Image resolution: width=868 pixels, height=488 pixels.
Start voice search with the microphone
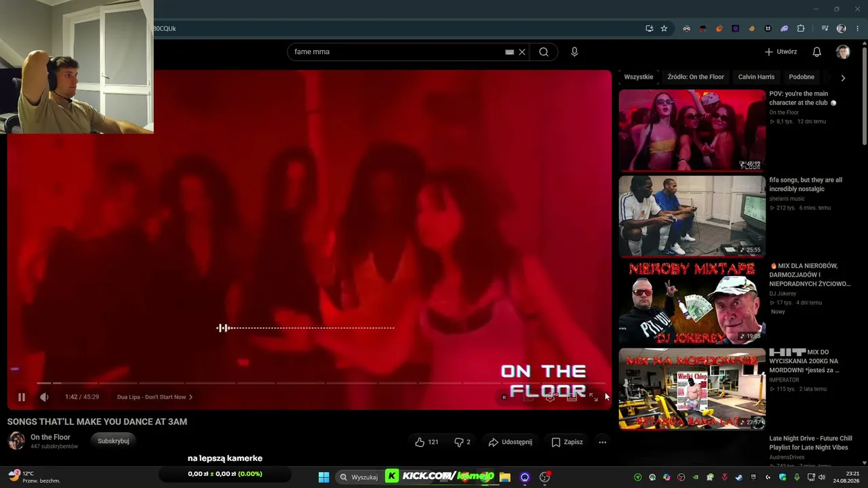click(574, 52)
